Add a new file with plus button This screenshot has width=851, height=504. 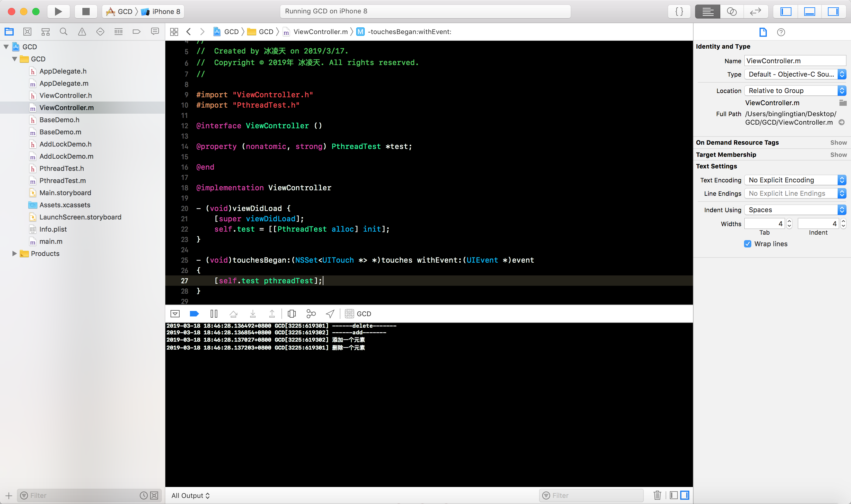9,495
